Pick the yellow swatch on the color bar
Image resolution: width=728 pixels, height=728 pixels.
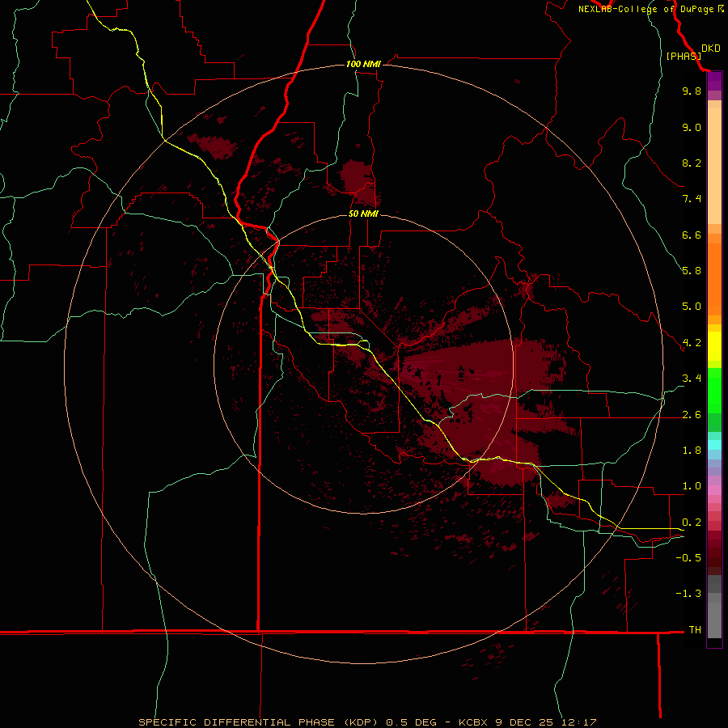[x=714, y=346]
